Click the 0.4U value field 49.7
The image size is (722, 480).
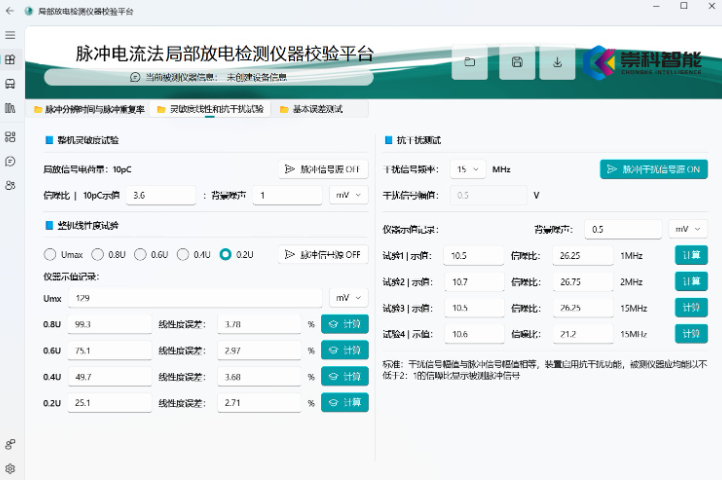click(x=110, y=377)
